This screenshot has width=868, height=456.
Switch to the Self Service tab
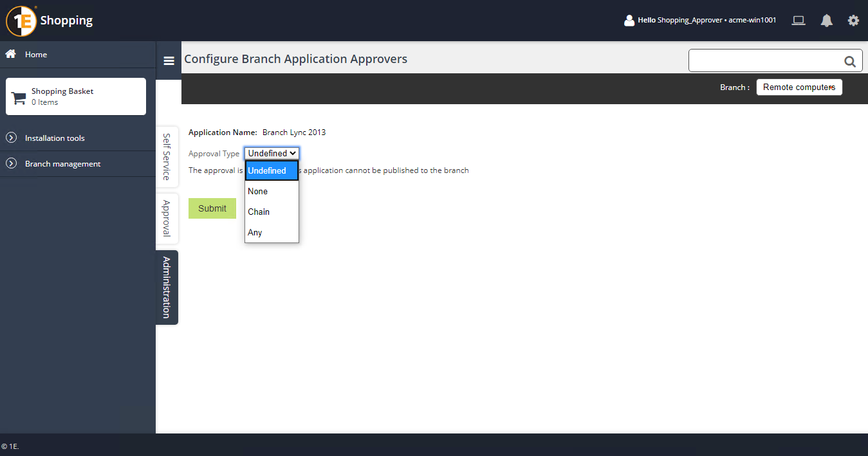pos(167,156)
